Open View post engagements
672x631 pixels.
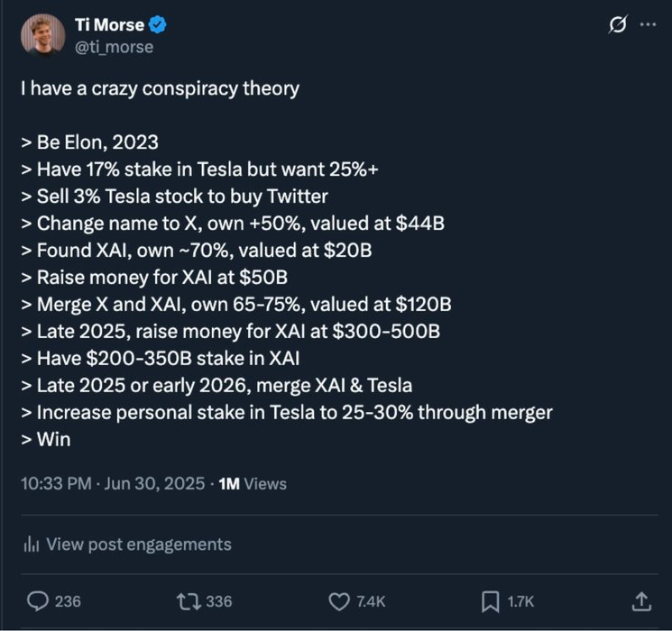[128, 544]
